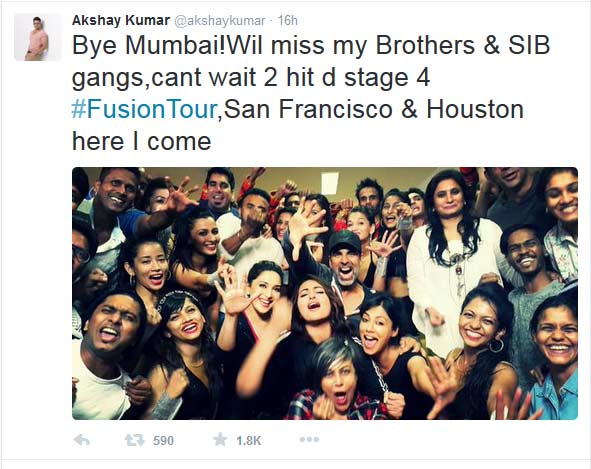
Task: Click the ceiling light in the photo
Action: 330,184
